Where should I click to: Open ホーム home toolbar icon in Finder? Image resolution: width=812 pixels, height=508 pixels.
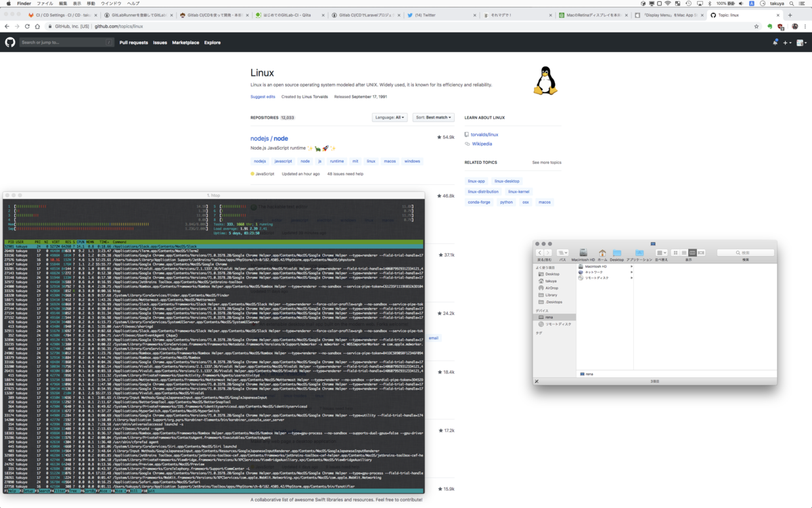pyautogui.click(x=602, y=253)
